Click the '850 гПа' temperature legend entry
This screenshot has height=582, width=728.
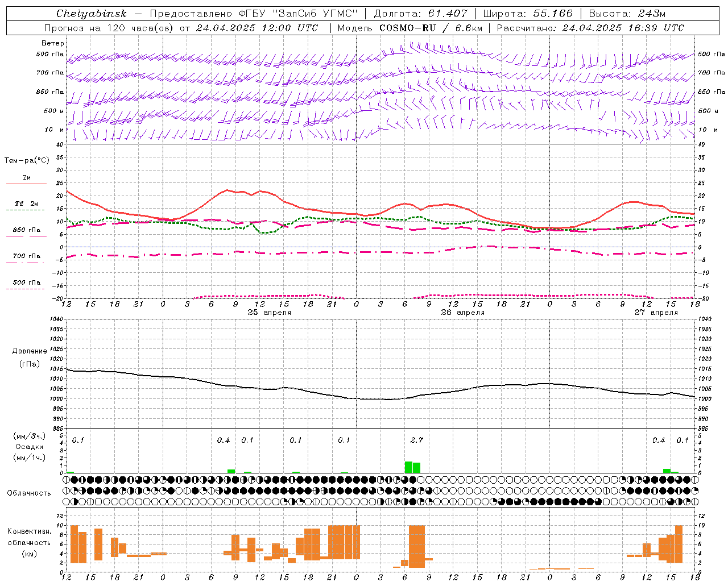point(26,230)
